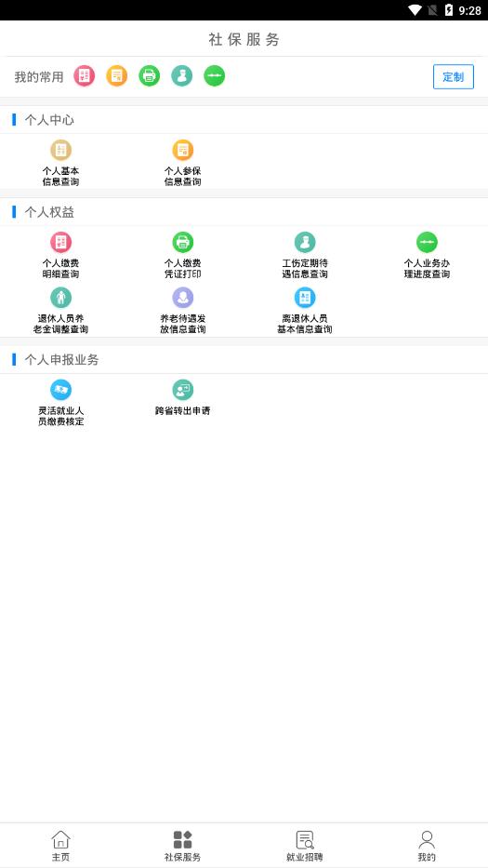Tap the 个人申报业务 section header
The height and width of the screenshot is (868, 488).
point(61,360)
